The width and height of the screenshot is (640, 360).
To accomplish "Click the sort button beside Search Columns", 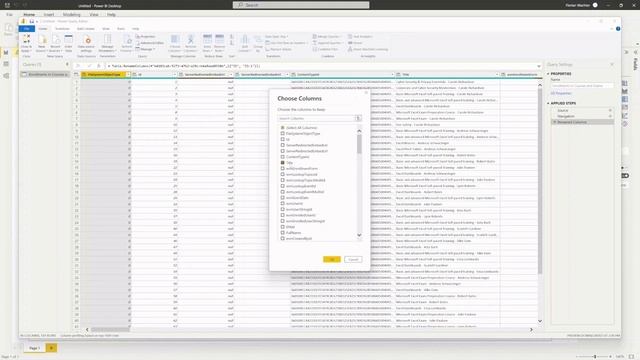I will (358, 118).
